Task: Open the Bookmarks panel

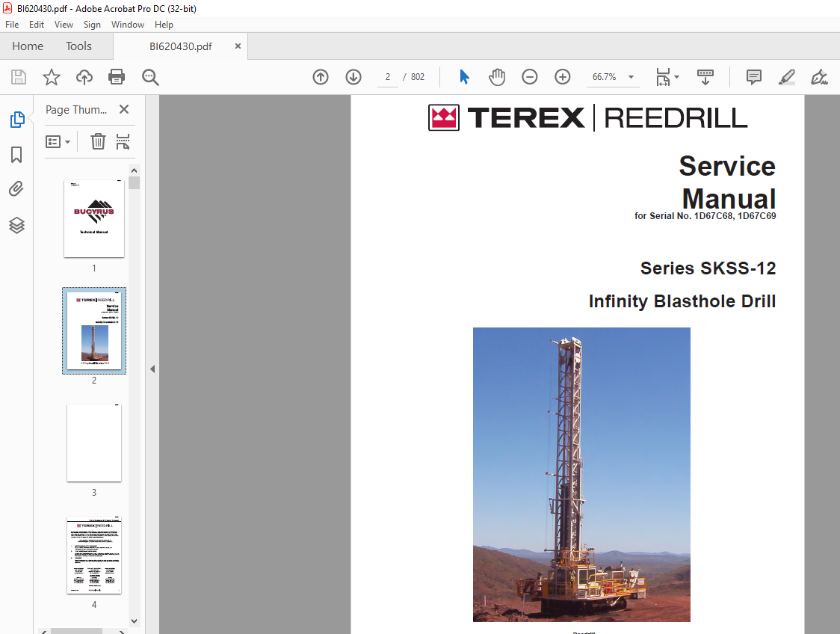Action: [x=16, y=155]
